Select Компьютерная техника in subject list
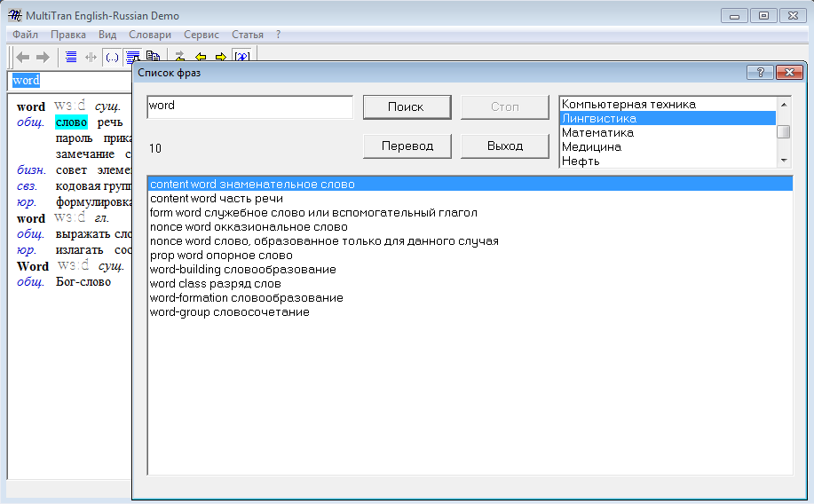This screenshot has width=814, height=504. [x=668, y=105]
